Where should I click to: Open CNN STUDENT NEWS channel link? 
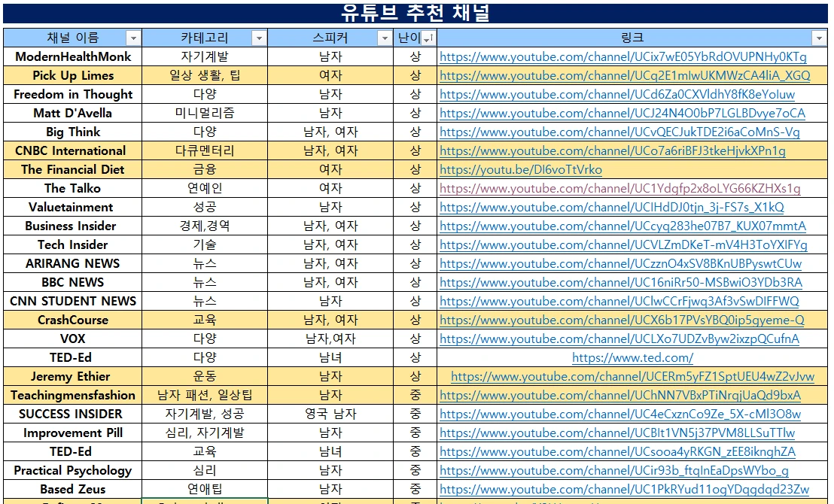[x=619, y=302]
